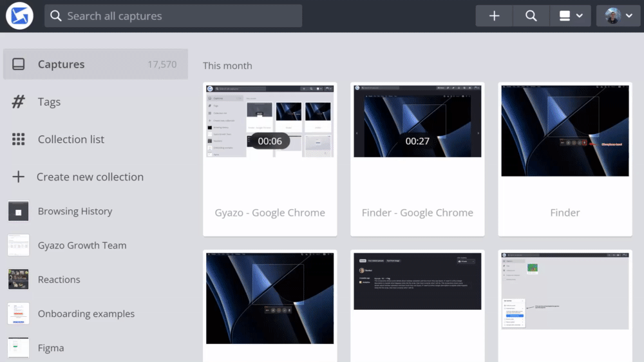Click the Tags hash icon
This screenshot has height=362, width=644.
(19, 102)
